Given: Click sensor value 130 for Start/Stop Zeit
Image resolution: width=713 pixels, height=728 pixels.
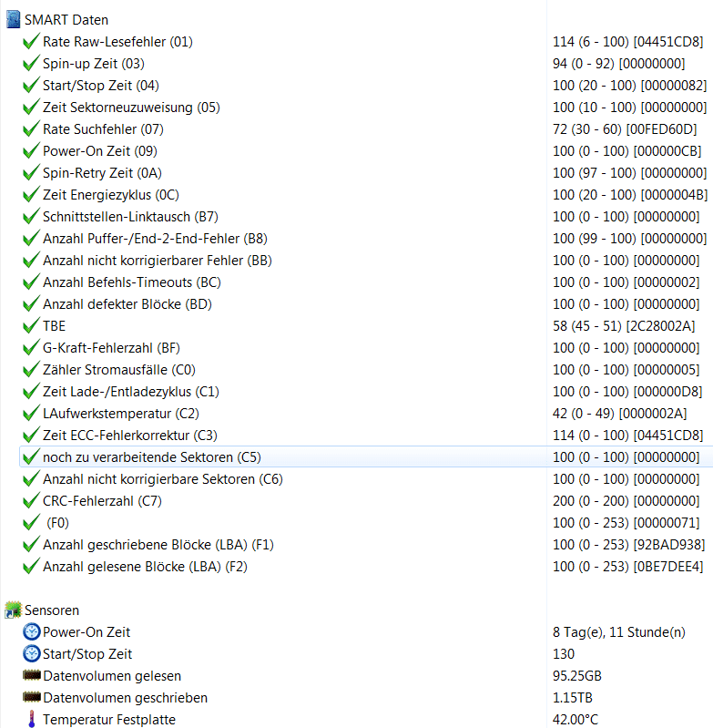Looking at the screenshot, I should point(563,653).
